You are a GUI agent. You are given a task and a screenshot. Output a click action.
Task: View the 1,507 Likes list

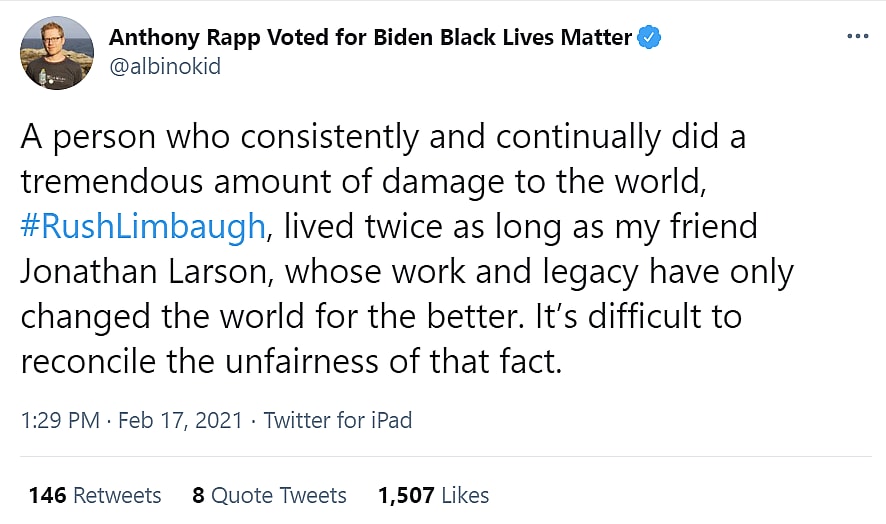pos(433,495)
